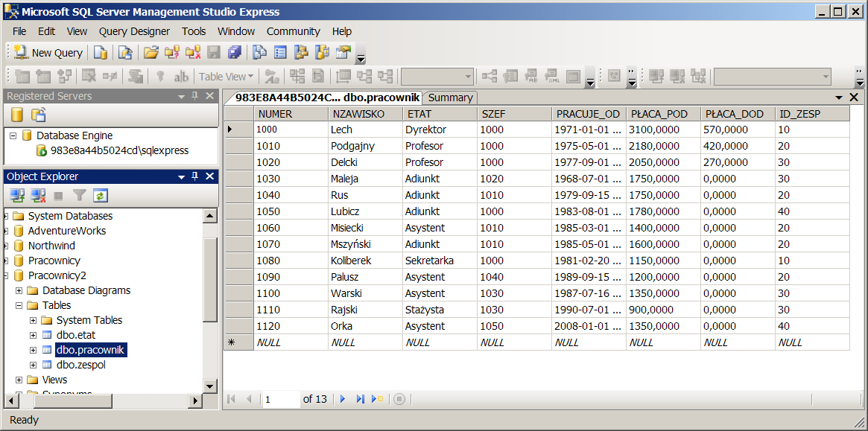Open the Registered Servers toolbar icon
Viewport: 868px width, 431px height.
pyautogui.click(x=259, y=53)
